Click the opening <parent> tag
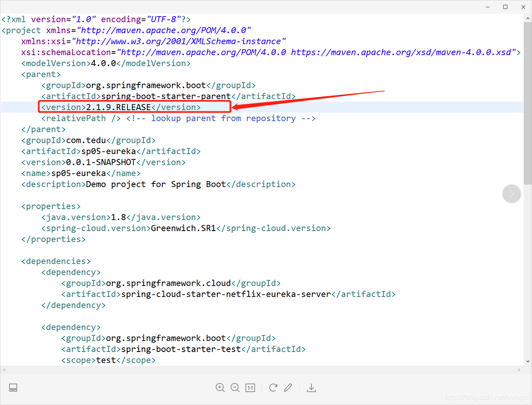Screen dimensions: 532x405 tap(41, 75)
